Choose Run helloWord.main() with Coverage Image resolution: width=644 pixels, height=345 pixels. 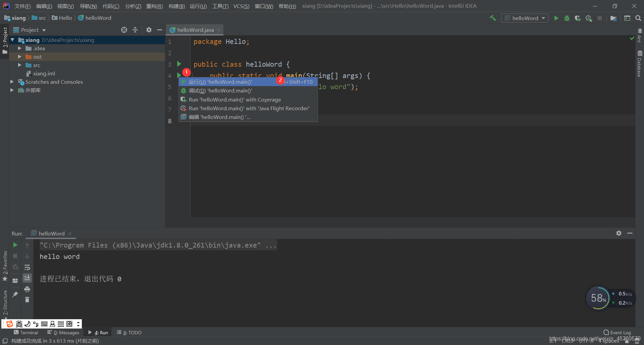248,99
